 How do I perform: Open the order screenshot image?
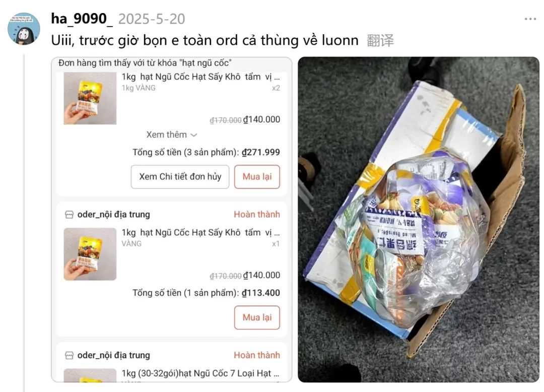[x=172, y=220]
